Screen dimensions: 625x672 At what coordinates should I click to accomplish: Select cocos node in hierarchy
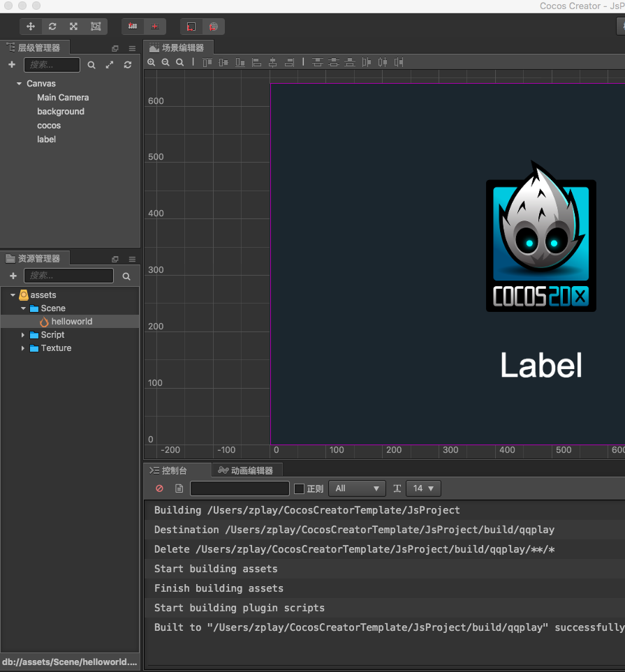(x=49, y=126)
